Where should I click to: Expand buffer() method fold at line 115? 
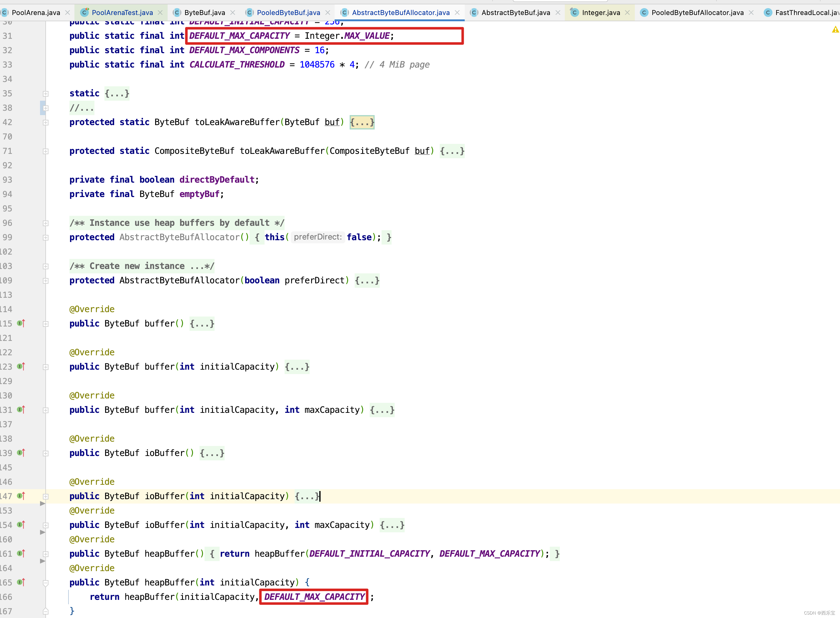coord(46,324)
